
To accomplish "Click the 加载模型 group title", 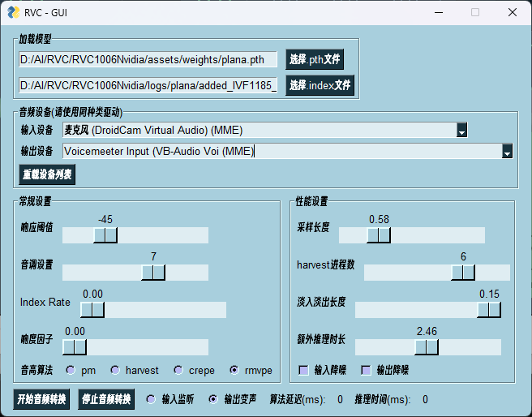I will pyautogui.click(x=35, y=40).
